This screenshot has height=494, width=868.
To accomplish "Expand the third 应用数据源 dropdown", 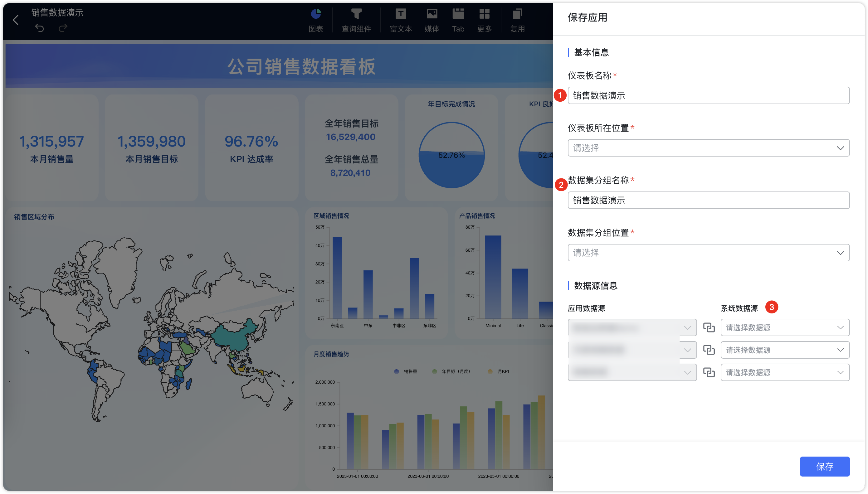I will point(632,372).
